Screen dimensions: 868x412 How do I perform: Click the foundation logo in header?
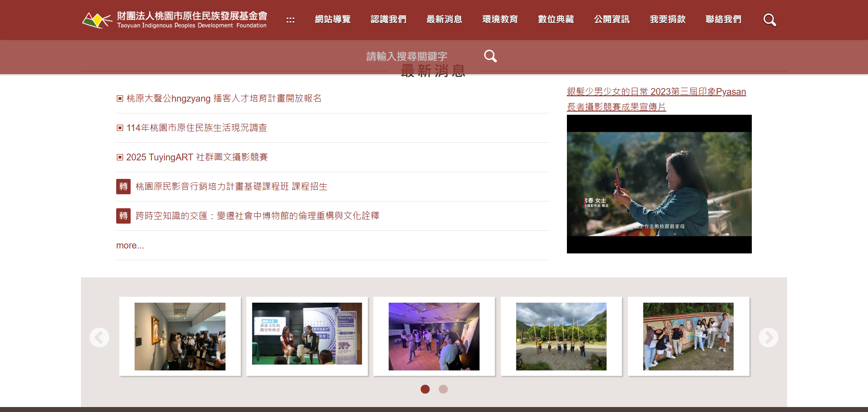[175, 20]
